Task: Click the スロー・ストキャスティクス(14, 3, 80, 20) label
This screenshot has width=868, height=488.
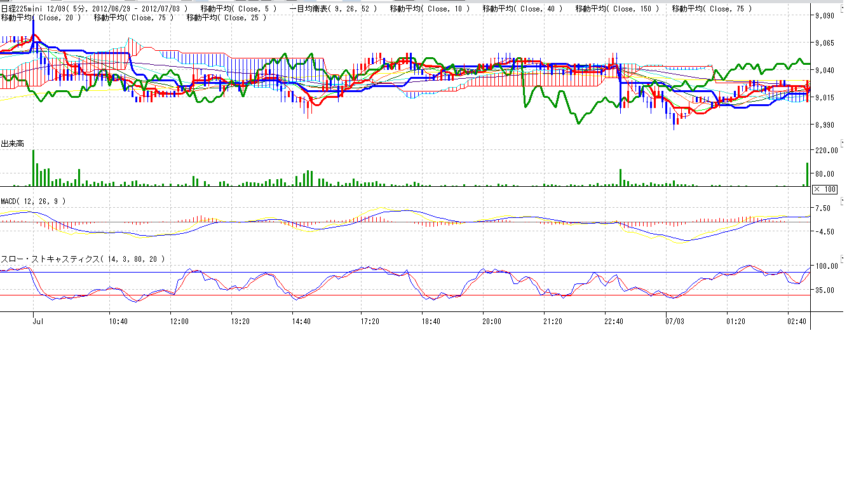Action: tap(83, 259)
